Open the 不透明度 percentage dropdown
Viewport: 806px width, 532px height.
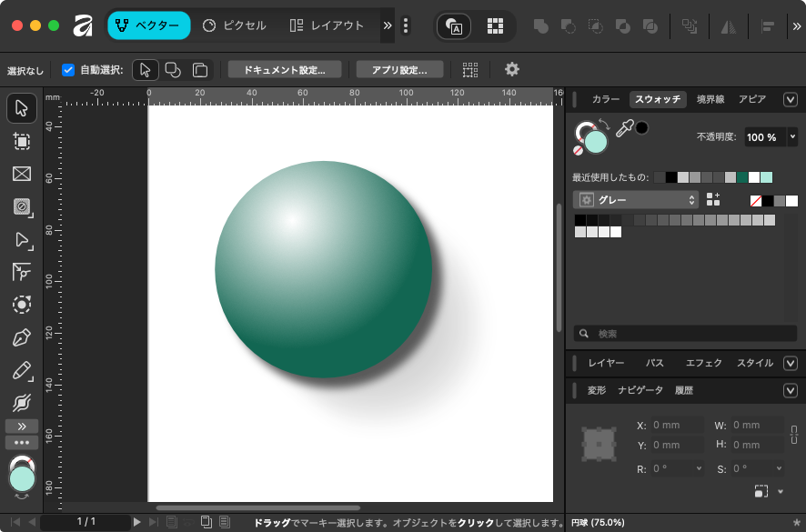tap(792, 136)
